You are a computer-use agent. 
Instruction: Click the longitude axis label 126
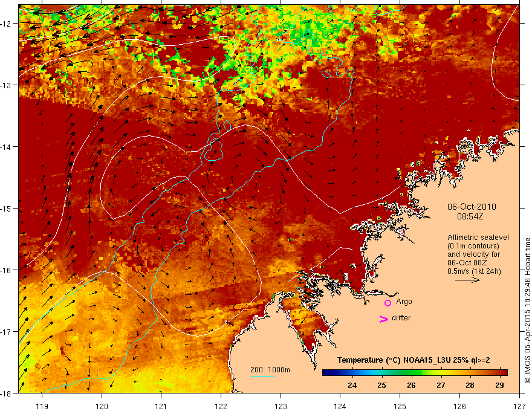pyautogui.click(x=459, y=406)
